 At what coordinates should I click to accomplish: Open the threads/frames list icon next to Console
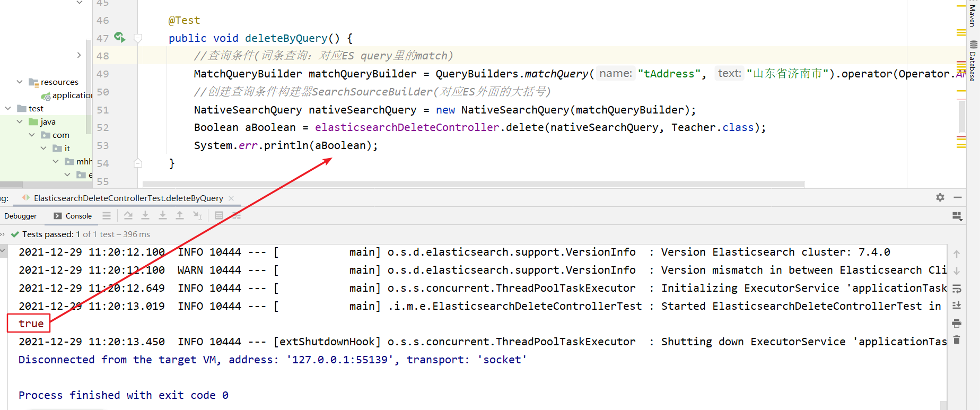point(107,215)
